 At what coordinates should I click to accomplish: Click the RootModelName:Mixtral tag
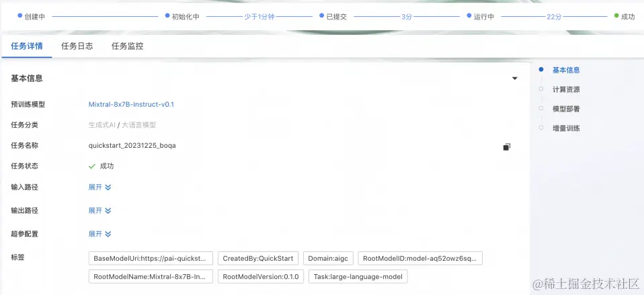tap(151, 277)
